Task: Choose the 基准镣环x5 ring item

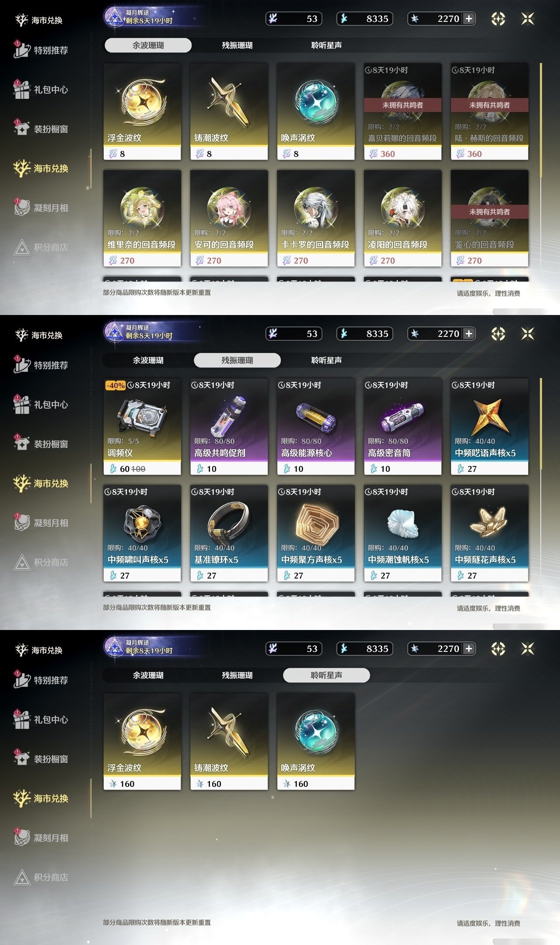Action: pyautogui.click(x=229, y=533)
